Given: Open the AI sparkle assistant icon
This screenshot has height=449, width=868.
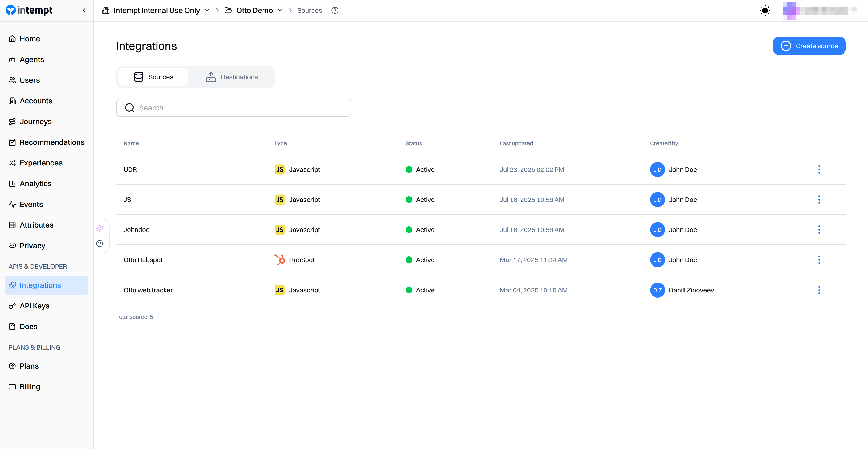Looking at the screenshot, I should [x=100, y=228].
